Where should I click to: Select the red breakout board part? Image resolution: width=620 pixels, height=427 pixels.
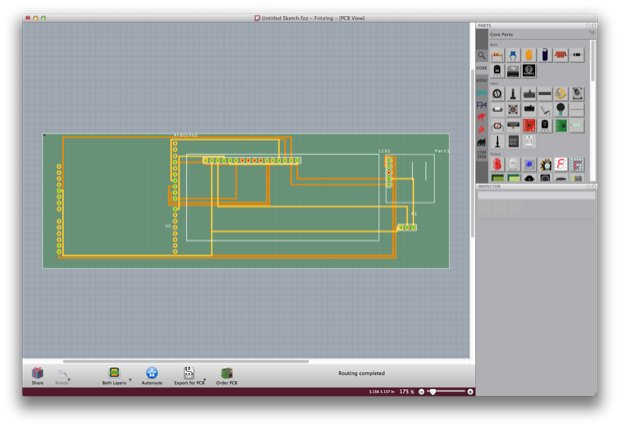tap(529, 126)
